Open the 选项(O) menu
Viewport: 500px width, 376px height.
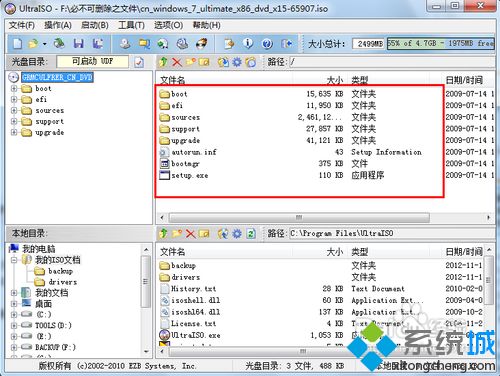pos(168,25)
